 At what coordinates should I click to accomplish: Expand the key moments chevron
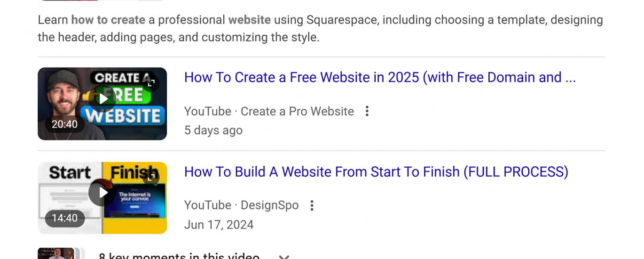[283, 256]
